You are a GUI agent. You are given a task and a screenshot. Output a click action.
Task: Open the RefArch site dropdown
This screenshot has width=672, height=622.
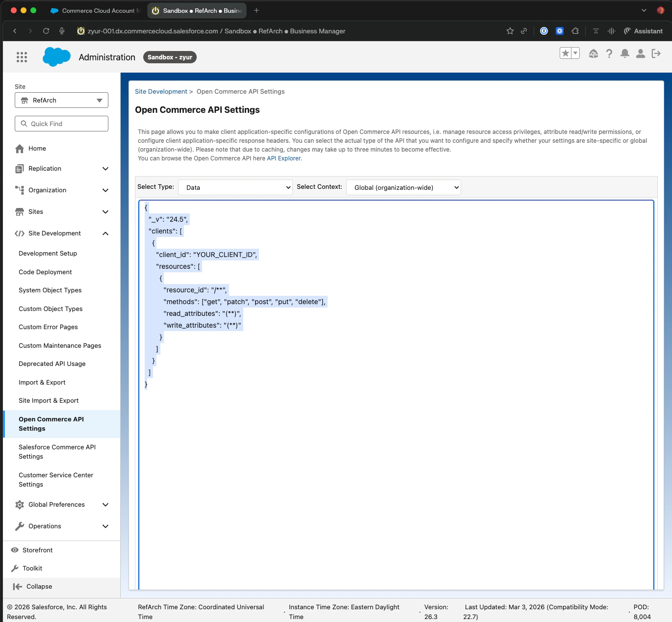61,100
